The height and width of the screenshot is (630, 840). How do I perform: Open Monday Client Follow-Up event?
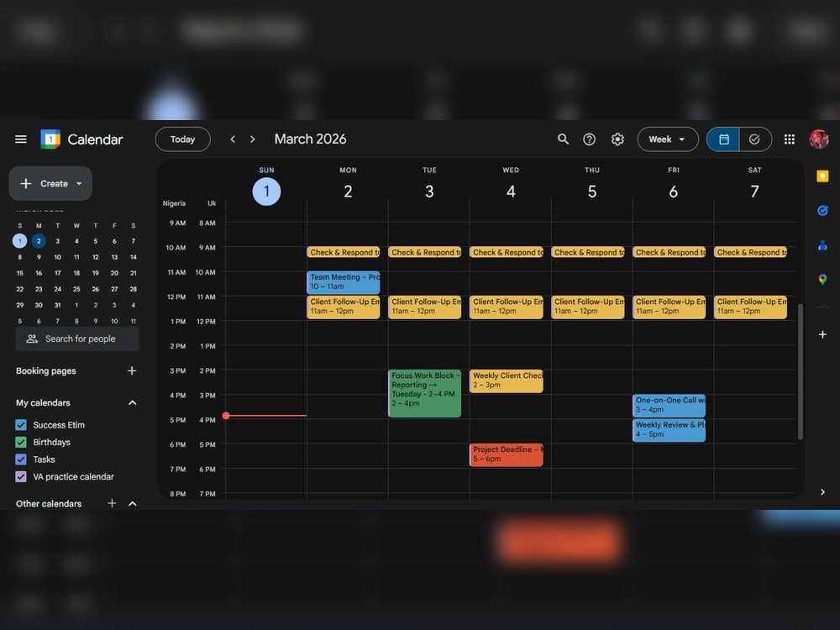(x=344, y=307)
